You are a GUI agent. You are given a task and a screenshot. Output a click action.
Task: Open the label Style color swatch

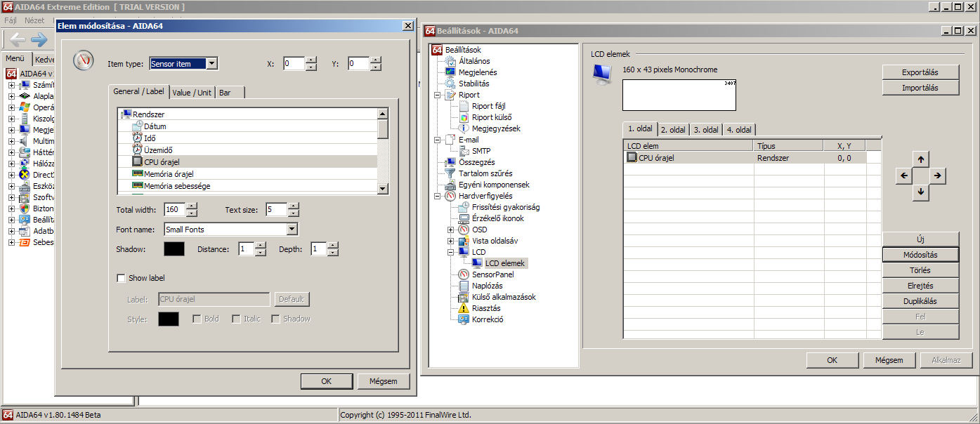(169, 319)
